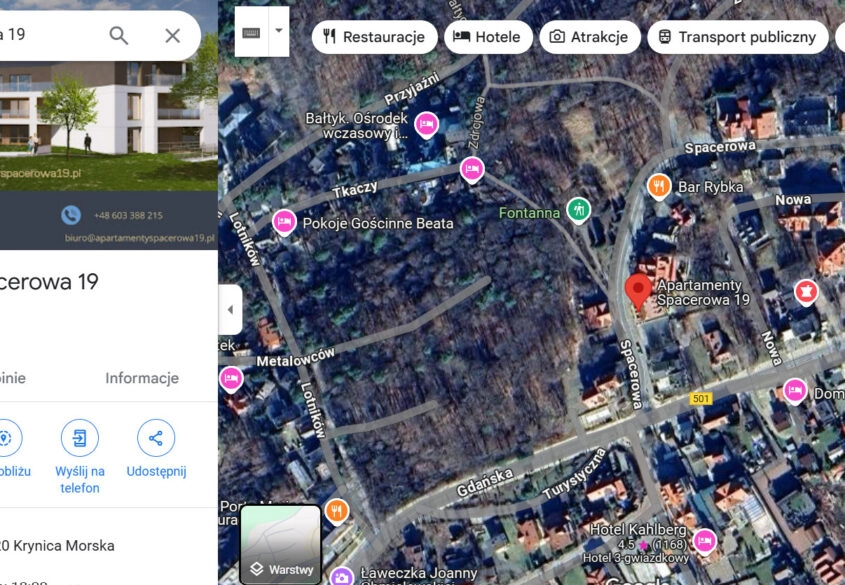The image size is (845, 585).
Task: Filter map by Restauracje
Action: (x=374, y=37)
